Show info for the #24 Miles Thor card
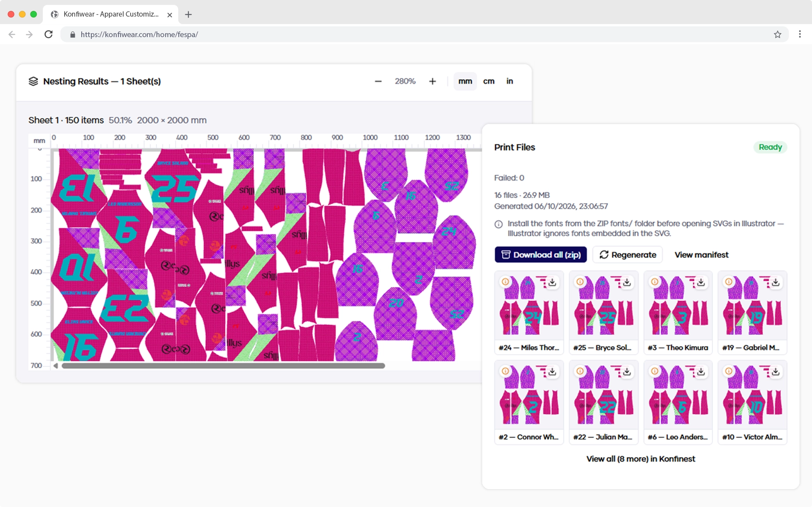812x507 pixels. [506, 282]
